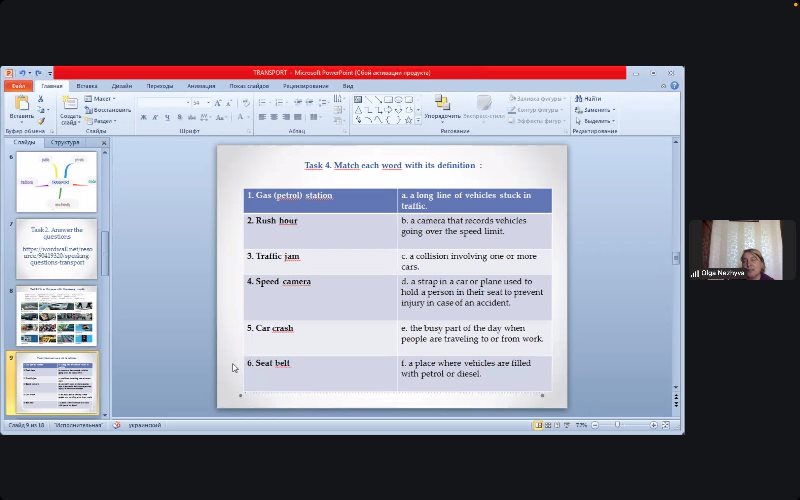
Task: Open the Заменить replace dropdown
Action: [x=595, y=110]
